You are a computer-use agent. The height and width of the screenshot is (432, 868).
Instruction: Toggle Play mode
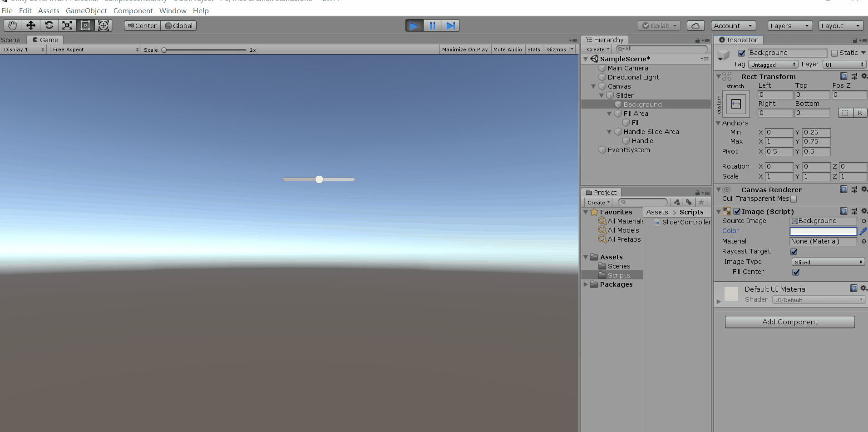point(414,25)
